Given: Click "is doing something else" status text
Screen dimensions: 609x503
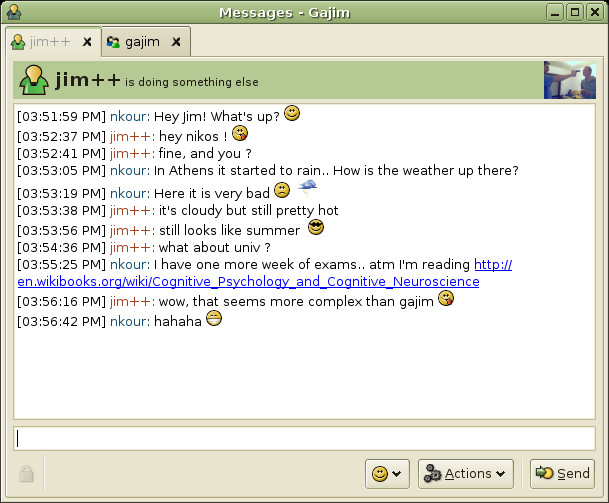Looking at the screenshot, I should pos(191,82).
